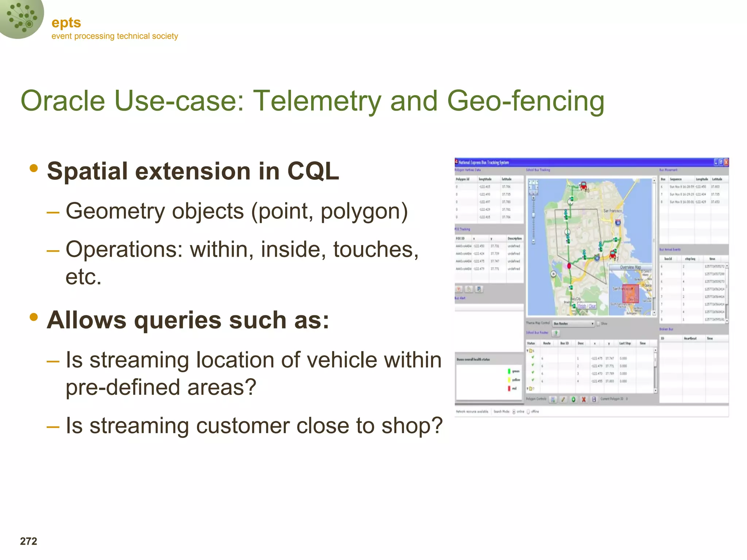Open the Bus Routes theme dropdown

pyautogui.click(x=574, y=324)
